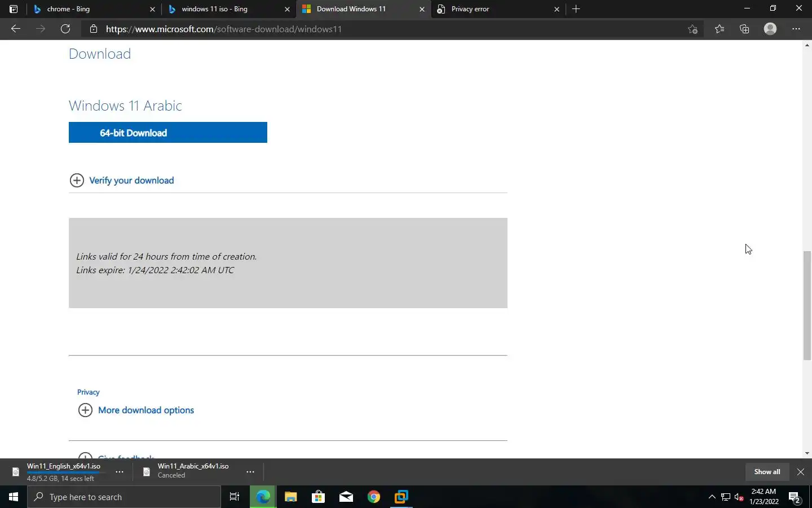Open the Windows Start menu
The image size is (812, 508).
pos(14,497)
